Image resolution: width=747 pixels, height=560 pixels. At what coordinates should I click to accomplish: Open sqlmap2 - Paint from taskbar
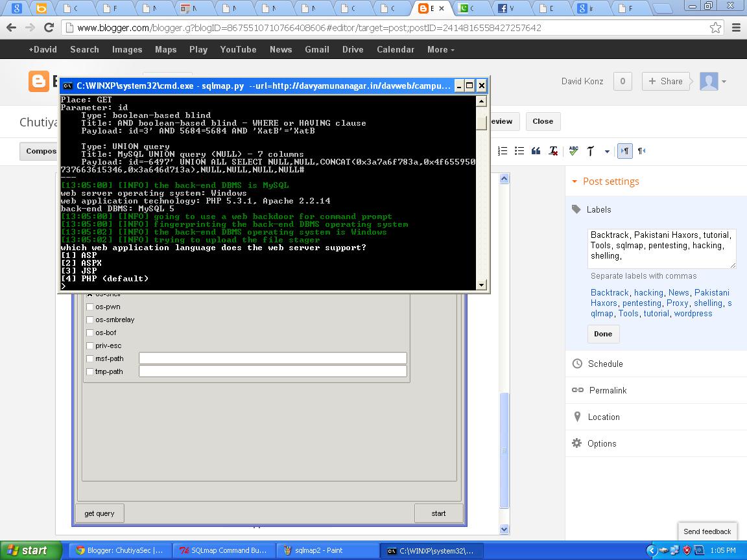[x=328, y=550]
